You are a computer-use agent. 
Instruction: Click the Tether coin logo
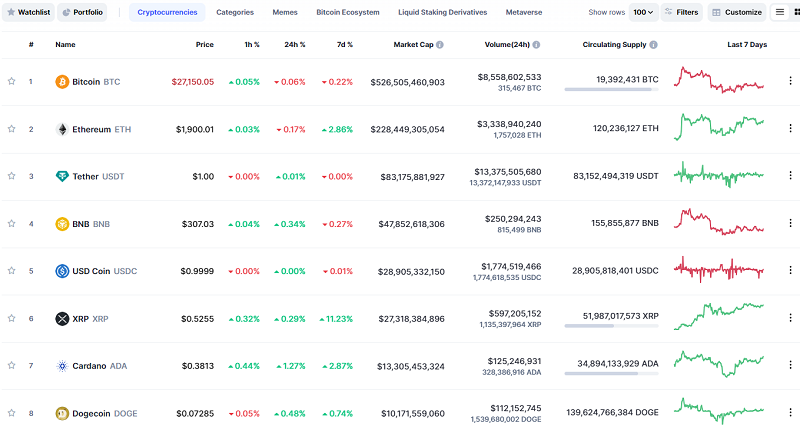(62, 177)
